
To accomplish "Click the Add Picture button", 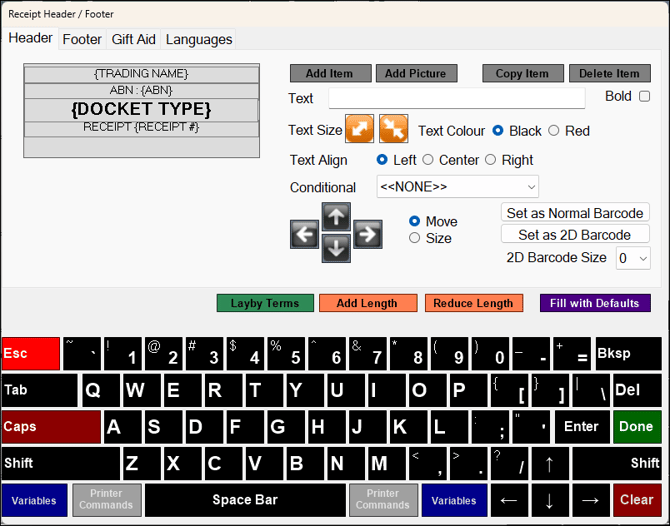I will pos(416,73).
